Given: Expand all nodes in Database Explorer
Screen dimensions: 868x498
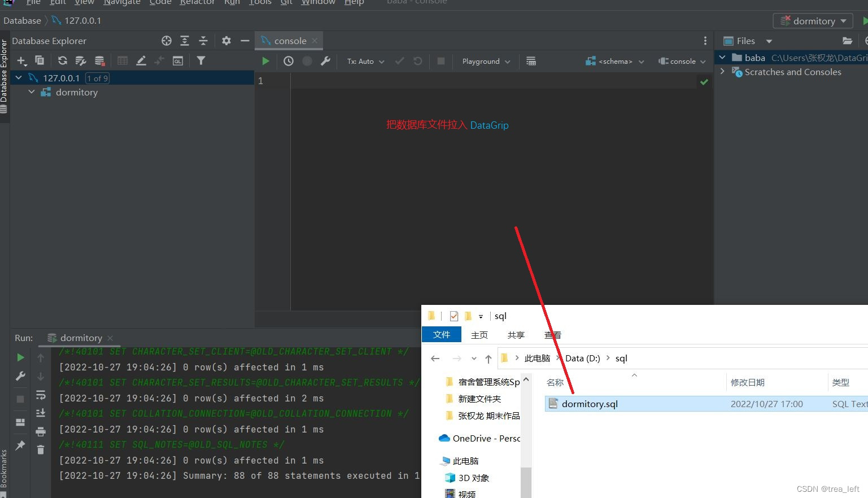Looking at the screenshot, I should click(185, 41).
